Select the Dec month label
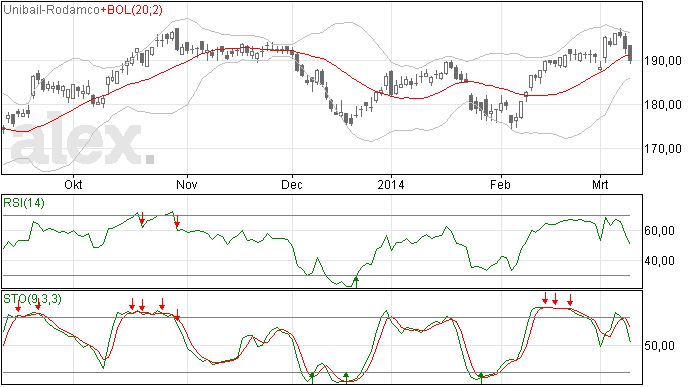This screenshot has width=690, height=387. (292, 184)
